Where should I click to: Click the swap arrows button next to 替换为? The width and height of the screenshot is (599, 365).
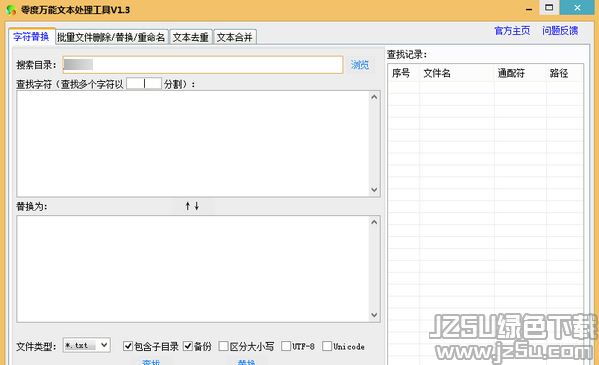click(x=192, y=206)
